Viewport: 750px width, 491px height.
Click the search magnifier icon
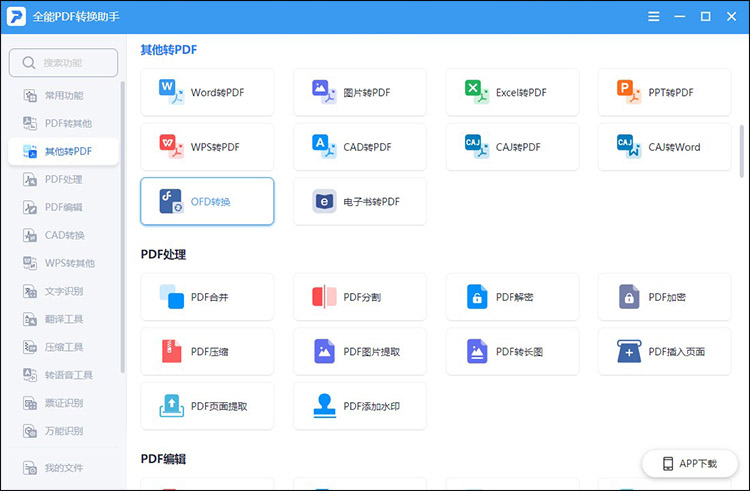29,63
